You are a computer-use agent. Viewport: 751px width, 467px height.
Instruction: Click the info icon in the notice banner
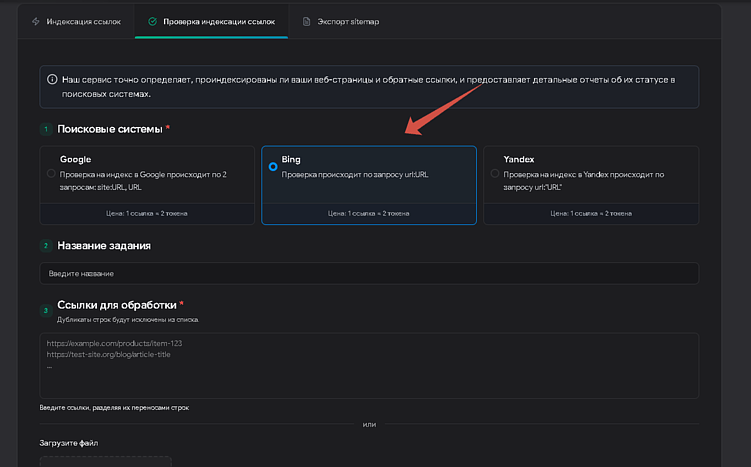52,79
